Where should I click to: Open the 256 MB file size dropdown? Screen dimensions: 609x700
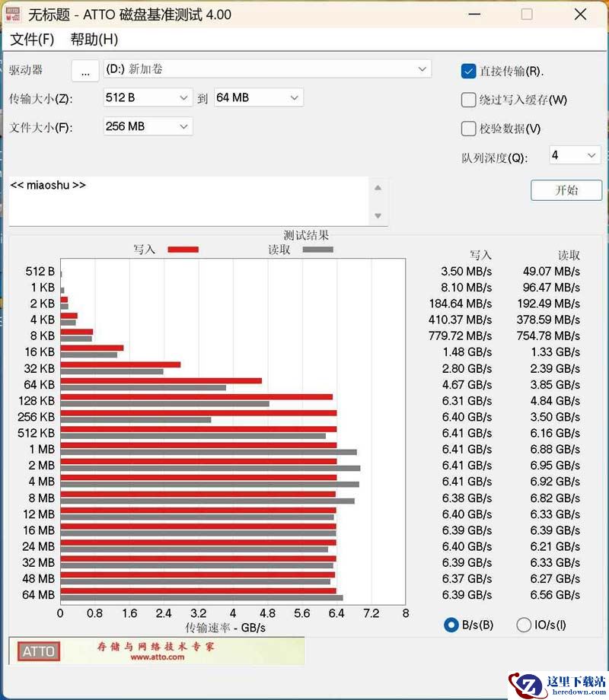tap(148, 126)
